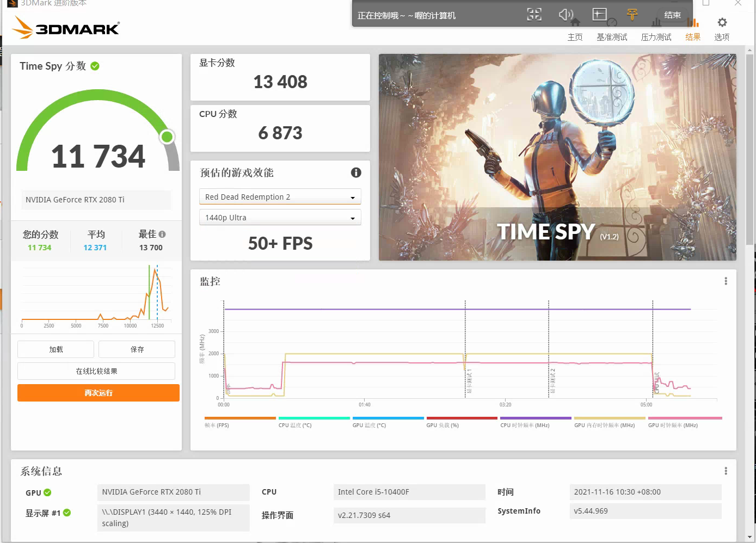Click the green check next to 显示屏 #1
The width and height of the screenshot is (756, 543).
pyautogui.click(x=67, y=513)
